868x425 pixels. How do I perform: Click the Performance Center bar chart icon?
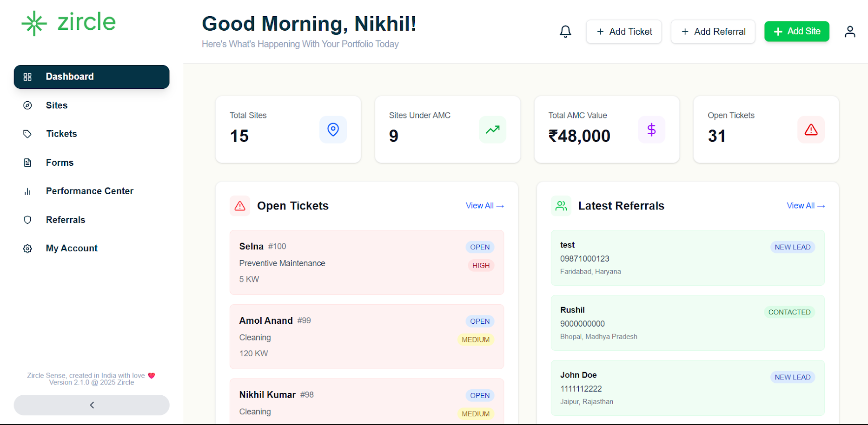pos(27,191)
